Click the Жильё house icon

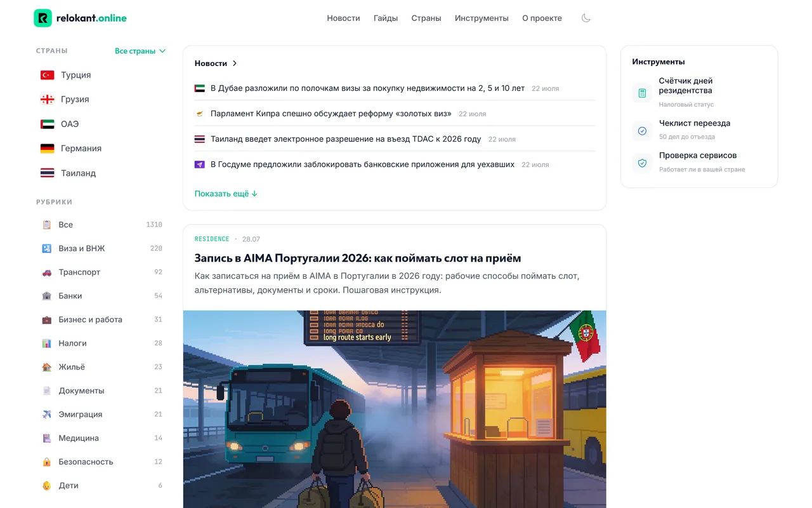point(47,367)
